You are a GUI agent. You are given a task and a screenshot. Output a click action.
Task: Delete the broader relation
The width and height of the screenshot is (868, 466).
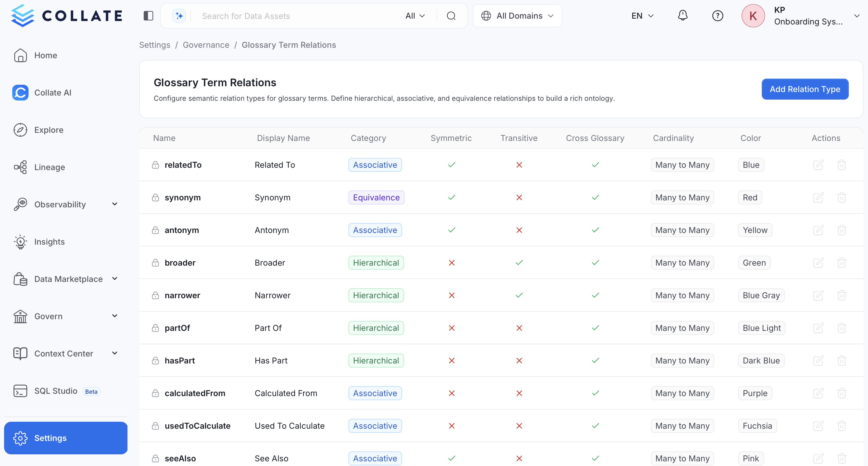(842, 263)
